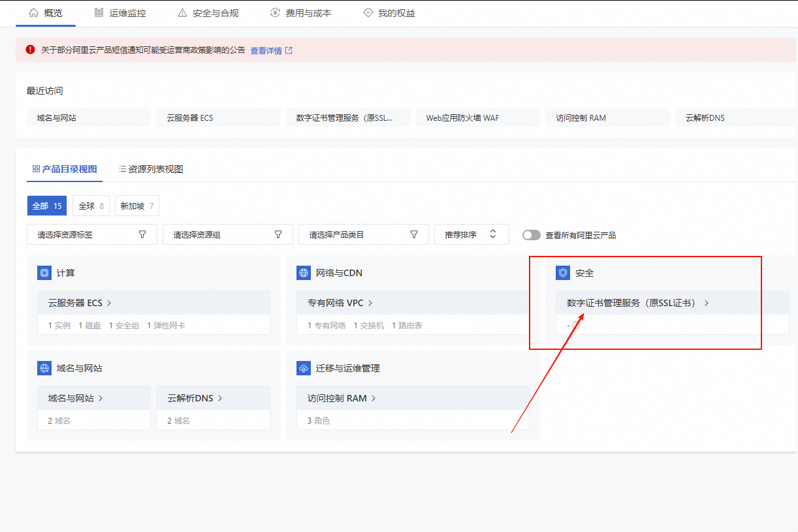Filter by 全部 15 region
This screenshot has height=532, width=798.
coord(47,206)
